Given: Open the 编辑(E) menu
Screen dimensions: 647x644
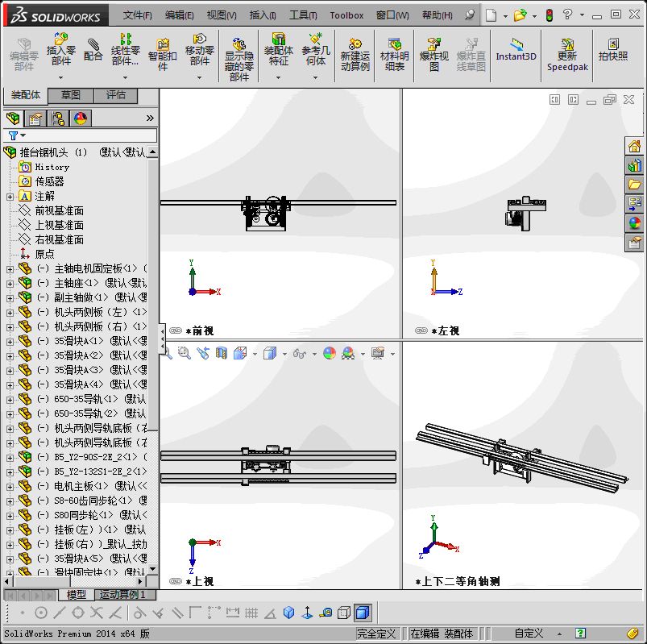Looking at the screenshot, I should tap(179, 15).
